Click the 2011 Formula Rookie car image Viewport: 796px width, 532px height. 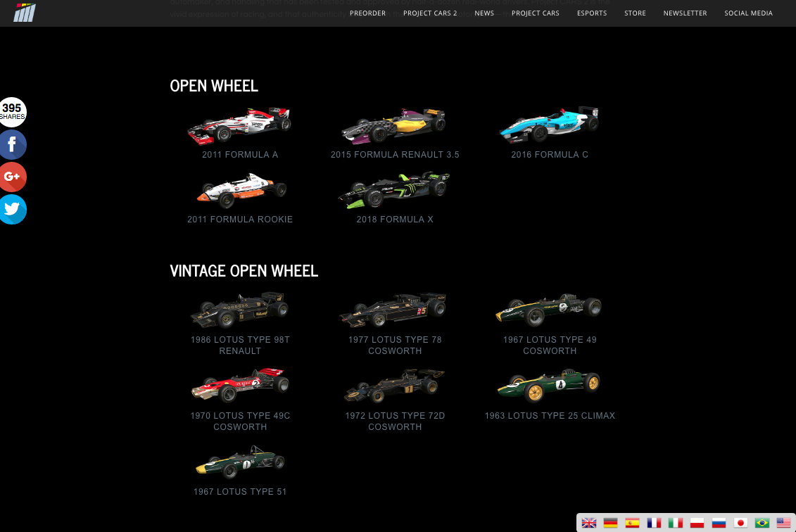(242, 190)
